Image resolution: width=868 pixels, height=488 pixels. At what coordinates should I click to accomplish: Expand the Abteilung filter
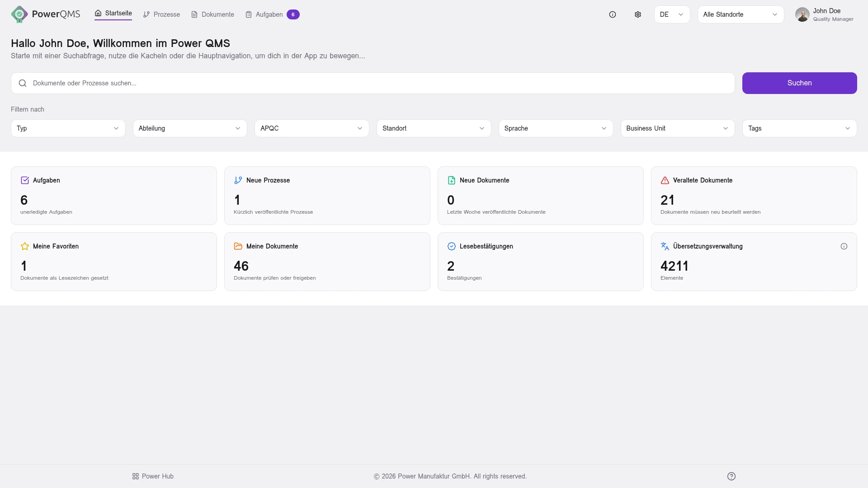[190, 128]
